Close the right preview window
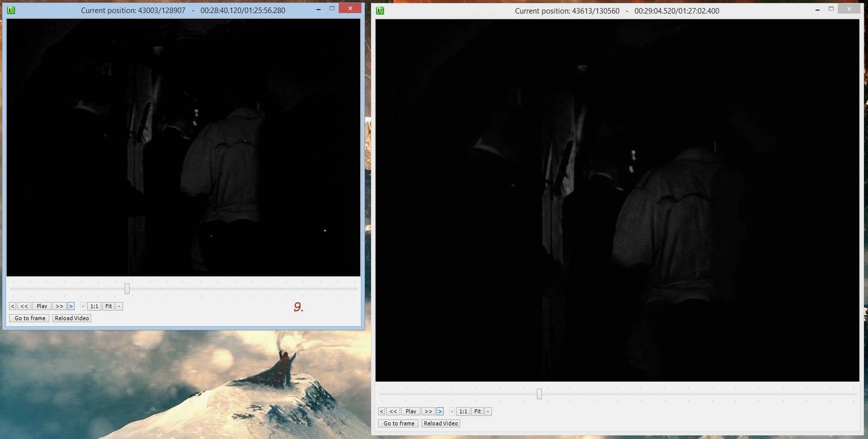The image size is (868, 439). 849,9
